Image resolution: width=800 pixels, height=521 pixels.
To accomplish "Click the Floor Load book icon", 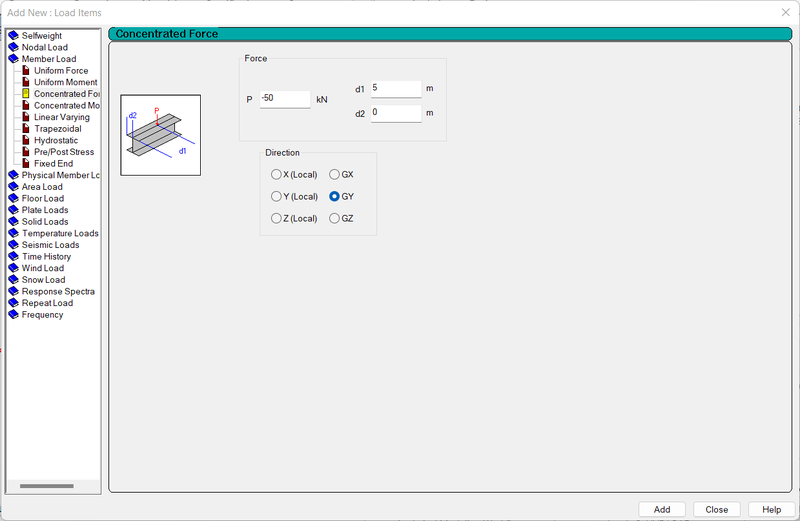I will 14,199.
